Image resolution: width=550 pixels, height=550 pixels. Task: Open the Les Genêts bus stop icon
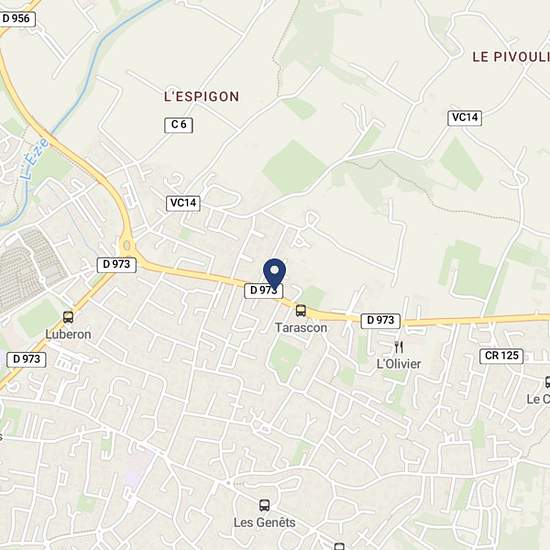pyautogui.click(x=264, y=505)
